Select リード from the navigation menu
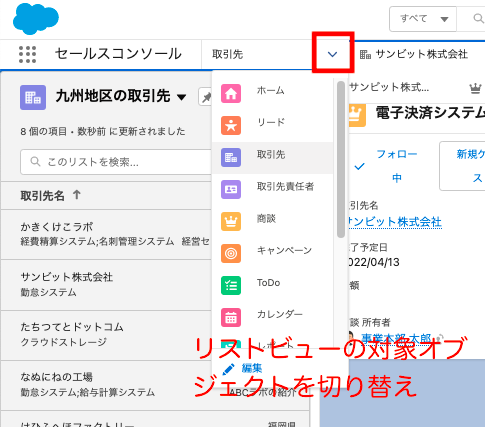Screen dimensions: 485x427 click(272, 125)
